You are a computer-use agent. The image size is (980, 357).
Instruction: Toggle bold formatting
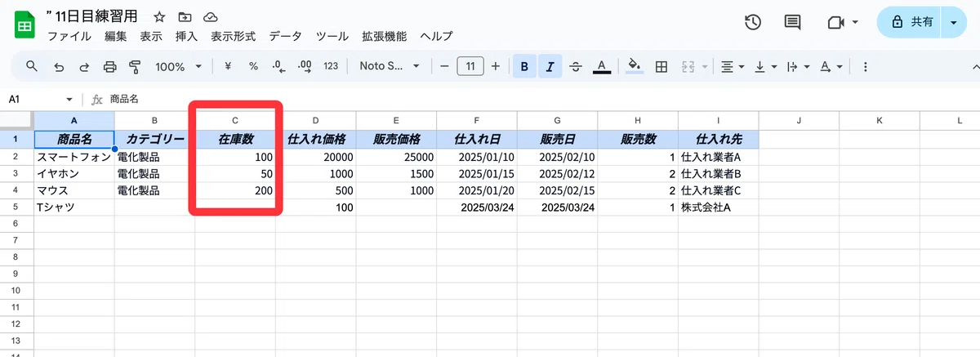pos(524,66)
